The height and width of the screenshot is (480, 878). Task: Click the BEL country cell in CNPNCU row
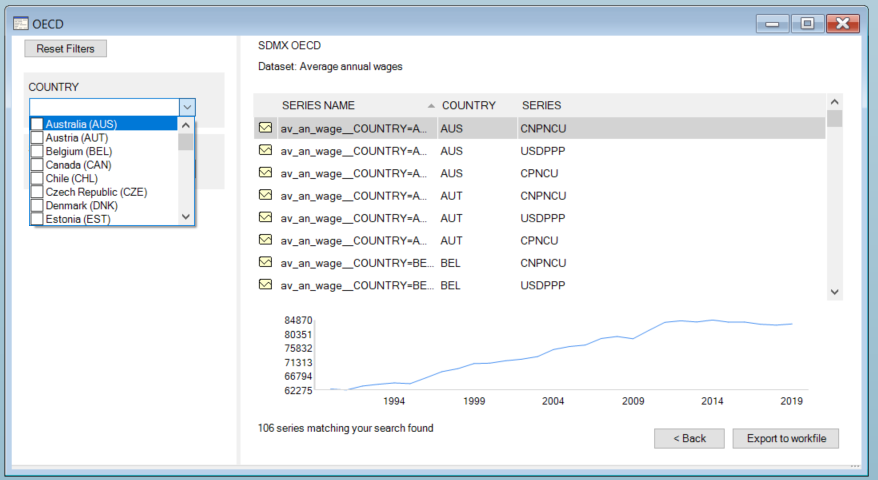[450, 263]
